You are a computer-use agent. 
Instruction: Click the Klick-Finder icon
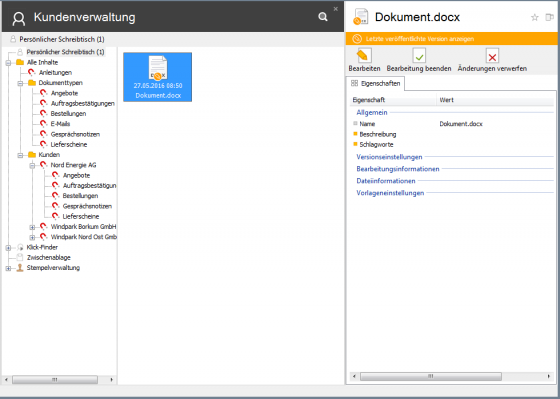20,247
